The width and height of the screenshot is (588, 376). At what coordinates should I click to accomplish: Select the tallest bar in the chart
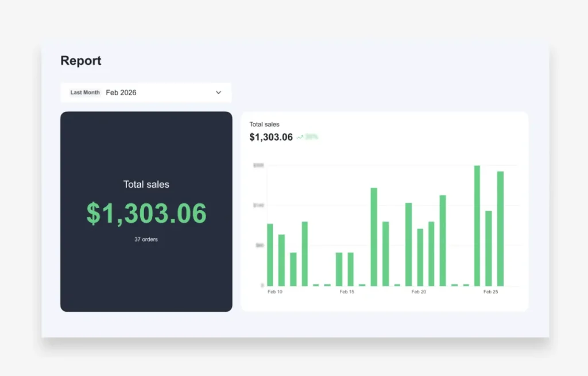pyautogui.click(x=477, y=225)
